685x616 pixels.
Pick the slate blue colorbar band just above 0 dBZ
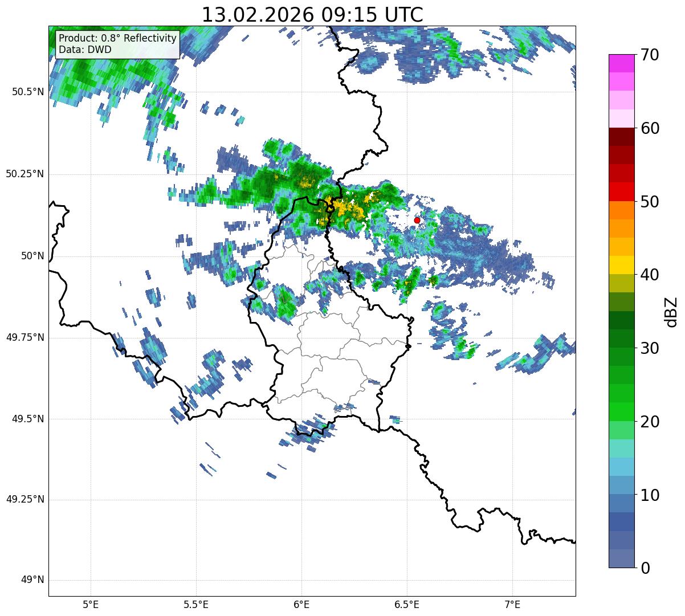[621, 558]
